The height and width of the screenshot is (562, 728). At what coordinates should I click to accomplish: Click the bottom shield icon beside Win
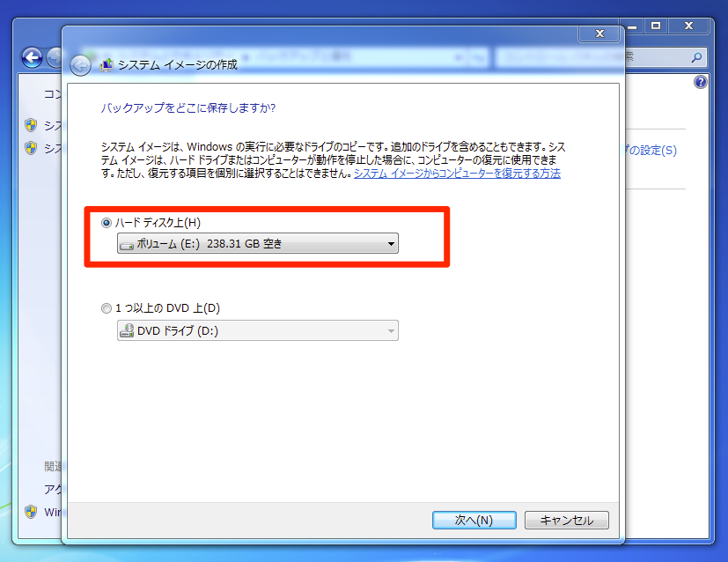31,512
